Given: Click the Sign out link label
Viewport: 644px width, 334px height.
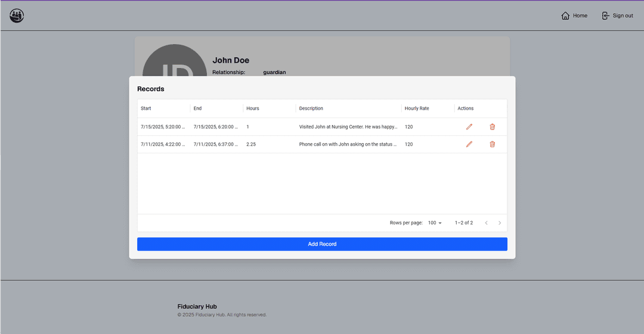Looking at the screenshot, I should coord(623,16).
